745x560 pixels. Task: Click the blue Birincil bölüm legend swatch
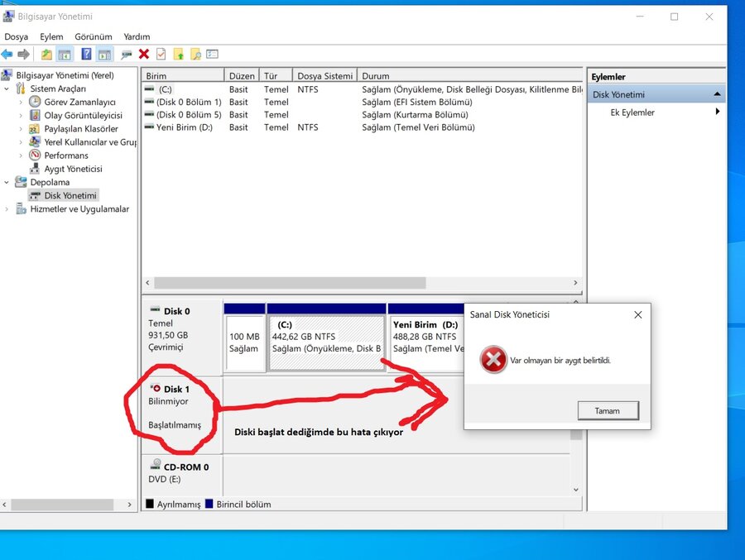209,504
